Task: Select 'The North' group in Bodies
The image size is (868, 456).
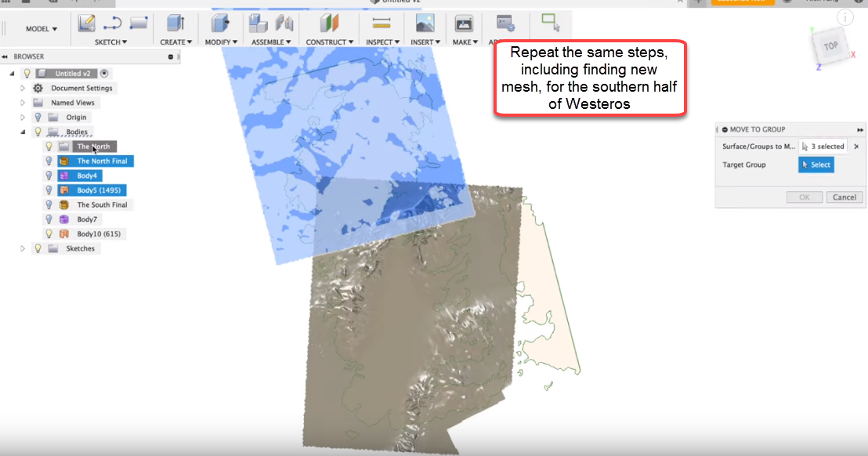Action: tap(93, 147)
